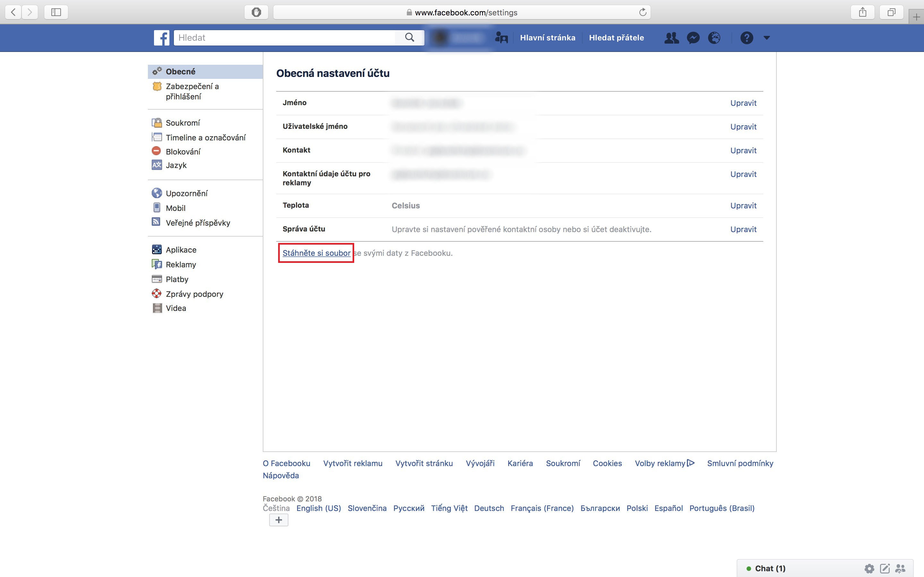Click the new message compose icon
The width and height of the screenshot is (924, 577).
[x=885, y=569]
